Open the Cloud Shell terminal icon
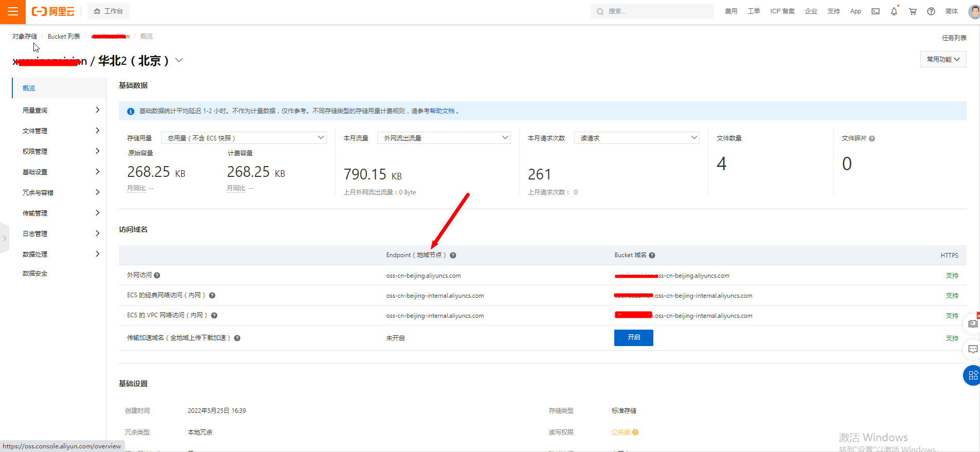 pos(876,11)
